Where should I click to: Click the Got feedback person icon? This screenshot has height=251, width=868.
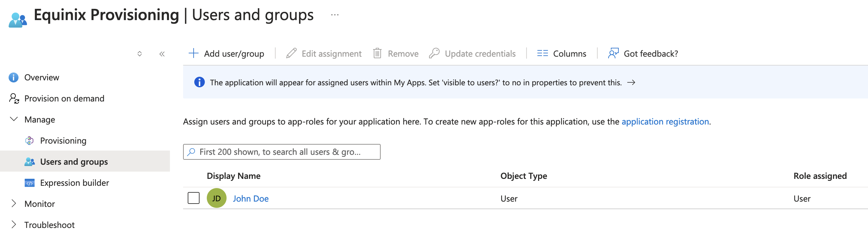point(613,53)
